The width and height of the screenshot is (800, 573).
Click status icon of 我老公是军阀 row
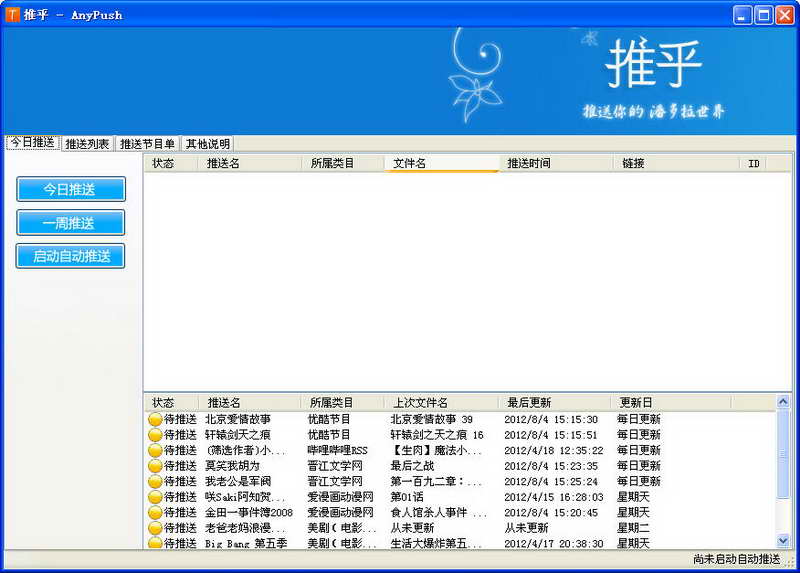(x=155, y=481)
